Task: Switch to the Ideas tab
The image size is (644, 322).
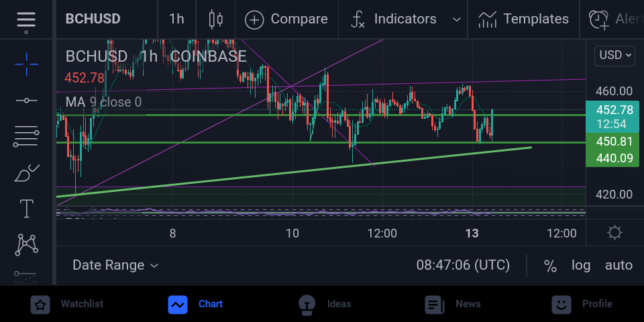Action: (325, 305)
